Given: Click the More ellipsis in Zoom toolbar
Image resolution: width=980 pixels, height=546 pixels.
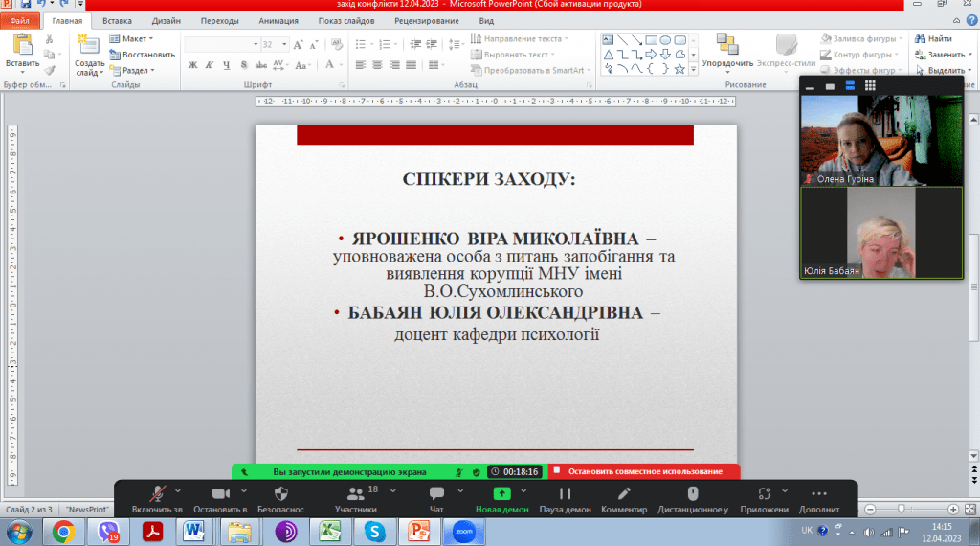Looking at the screenshot, I should 818,493.
